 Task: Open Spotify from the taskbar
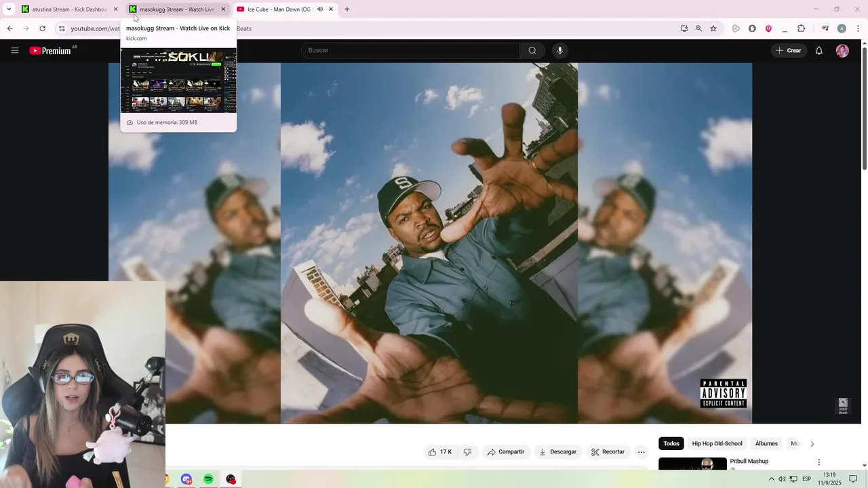coord(208,479)
